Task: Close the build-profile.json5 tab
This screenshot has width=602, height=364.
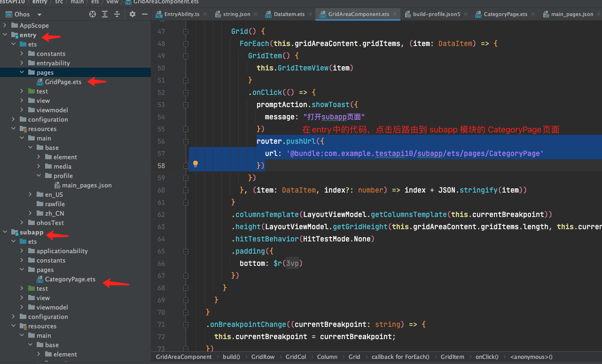Action: pos(465,14)
